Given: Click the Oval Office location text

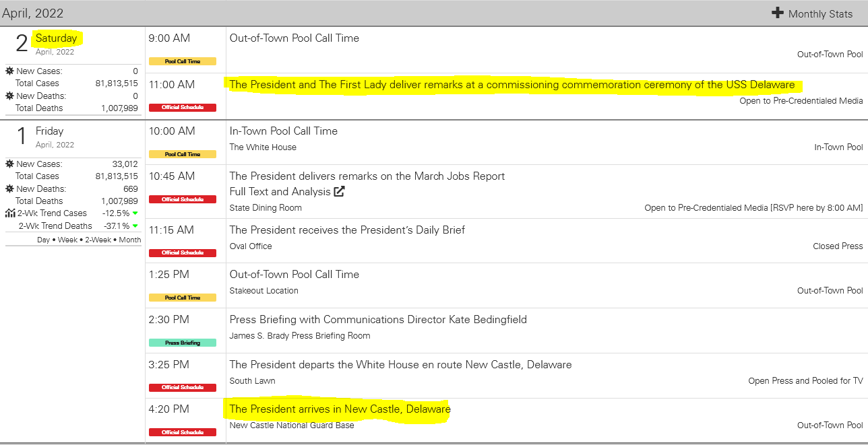Looking at the screenshot, I should point(251,246).
